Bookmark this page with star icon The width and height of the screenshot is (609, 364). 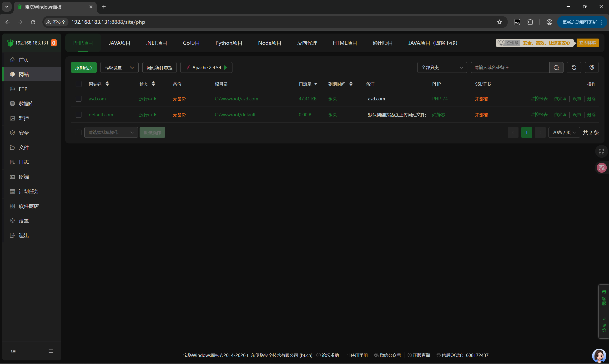[499, 22]
